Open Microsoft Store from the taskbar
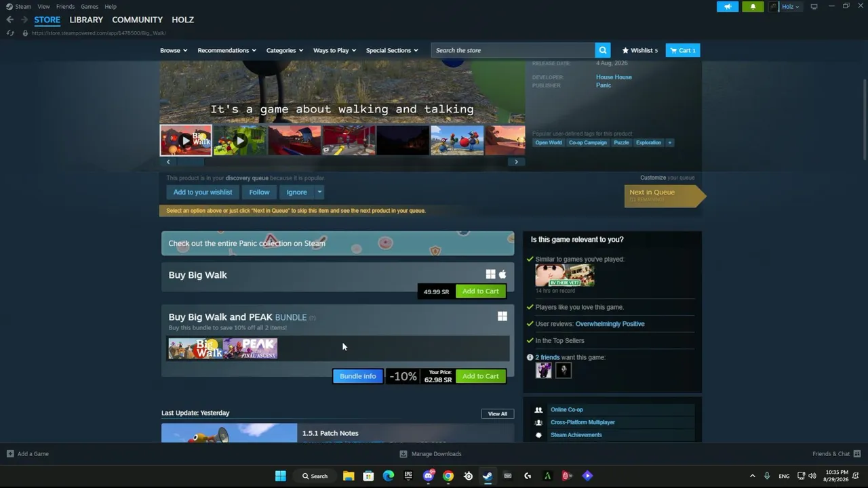 (x=368, y=476)
